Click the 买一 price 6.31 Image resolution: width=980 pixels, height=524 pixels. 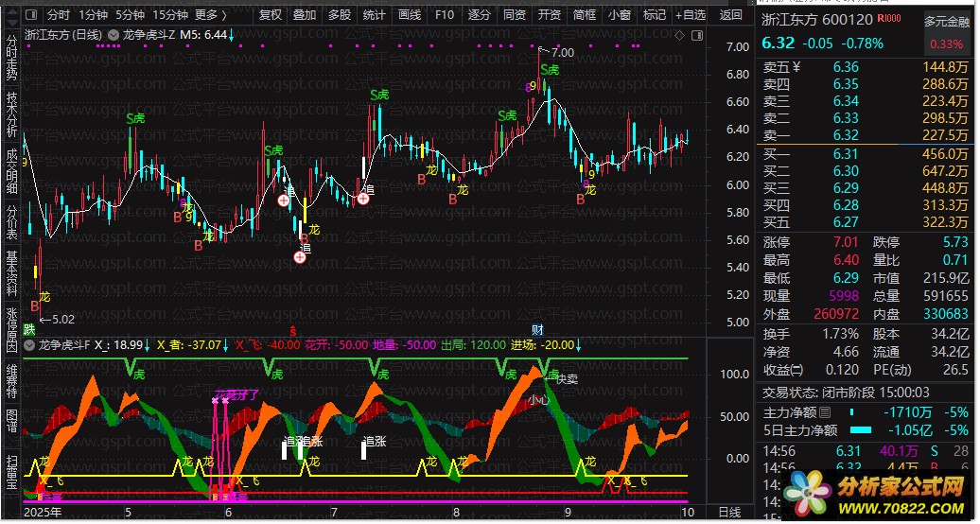click(x=846, y=154)
